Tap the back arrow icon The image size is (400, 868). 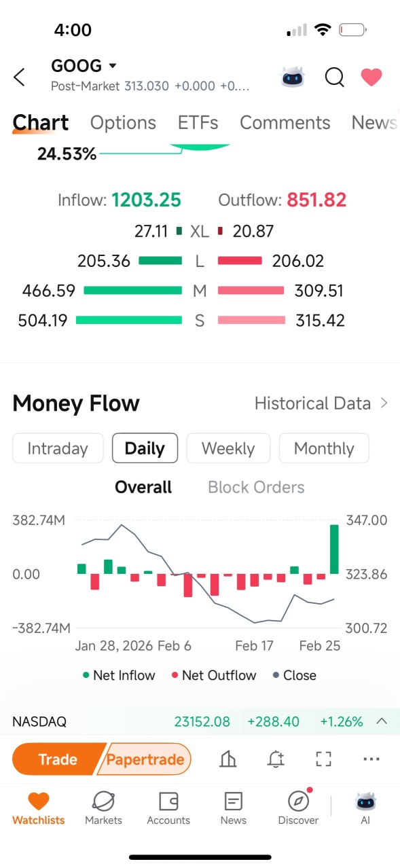19,77
